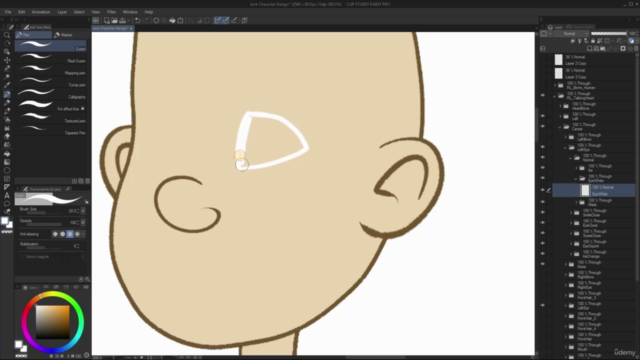This screenshot has width=640, height=360.
Task: Toggle visibility of SmileClose folder
Action: 542,212
